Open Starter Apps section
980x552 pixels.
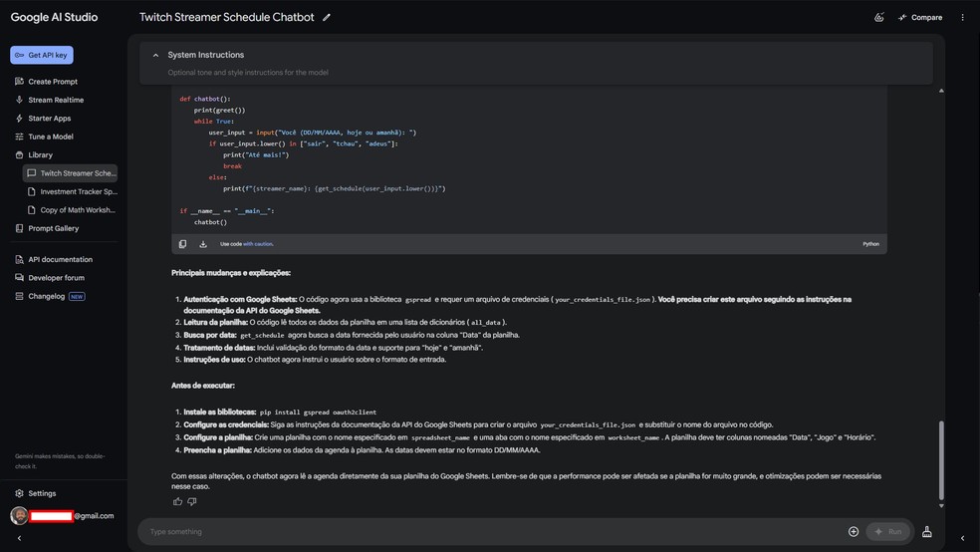[x=50, y=119]
